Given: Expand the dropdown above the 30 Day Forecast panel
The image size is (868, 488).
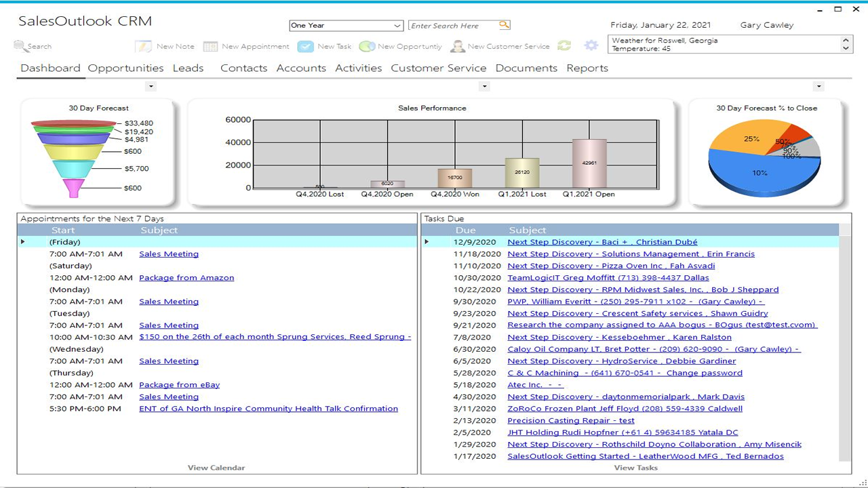Looking at the screenshot, I should [151, 86].
